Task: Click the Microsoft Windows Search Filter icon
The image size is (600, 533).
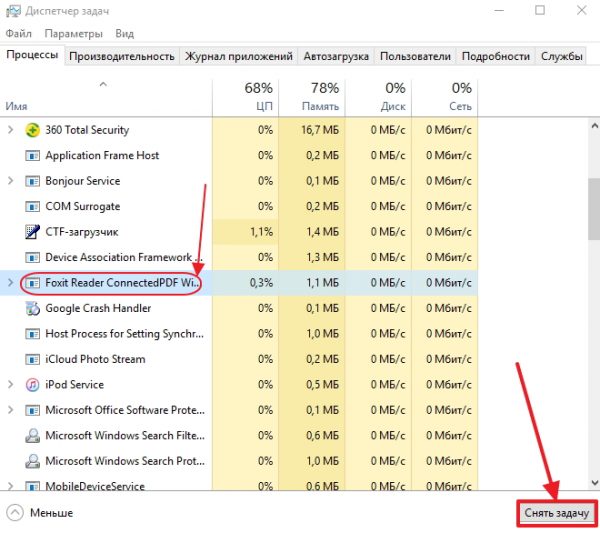Action: click(x=32, y=436)
